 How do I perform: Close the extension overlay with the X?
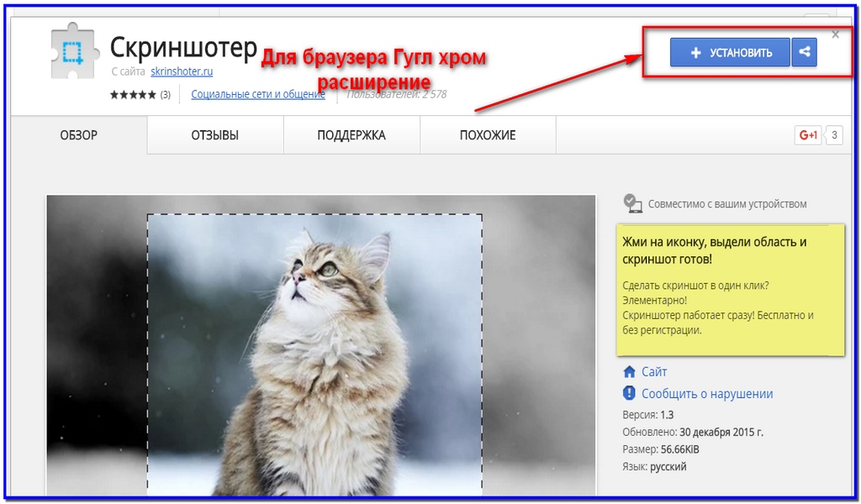point(835,34)
